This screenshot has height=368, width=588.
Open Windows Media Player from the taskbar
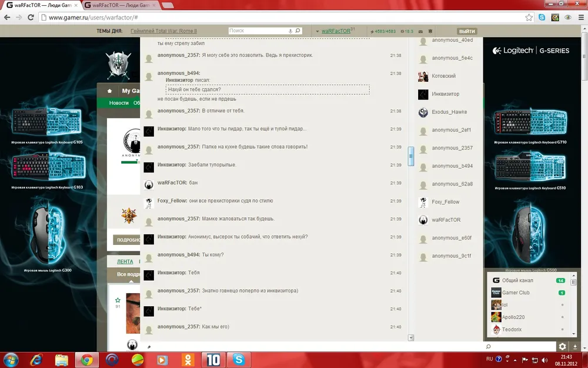click(x=162, y=360)
